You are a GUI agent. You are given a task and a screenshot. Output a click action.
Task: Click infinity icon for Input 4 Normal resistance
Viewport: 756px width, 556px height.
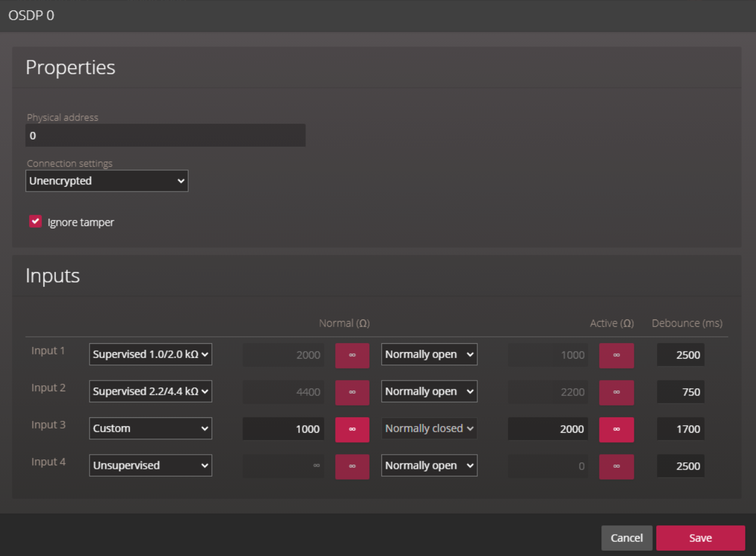pos(352,466)
